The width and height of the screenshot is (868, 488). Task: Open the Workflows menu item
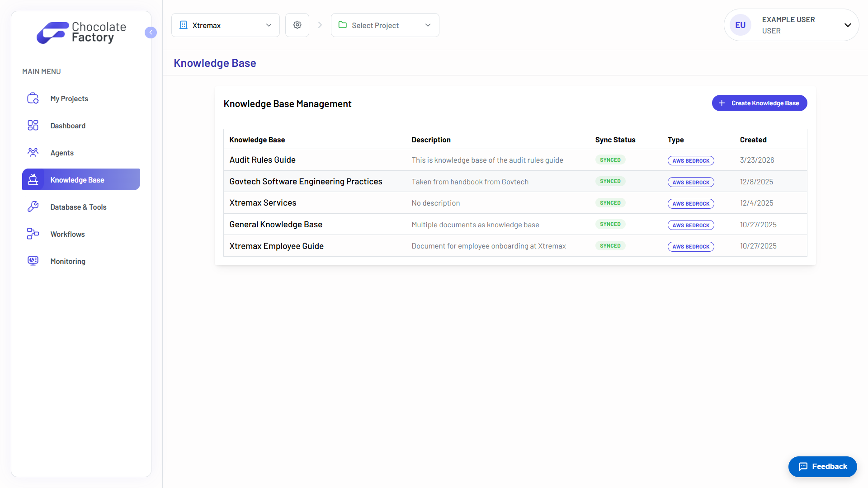[x=81, y=234]
